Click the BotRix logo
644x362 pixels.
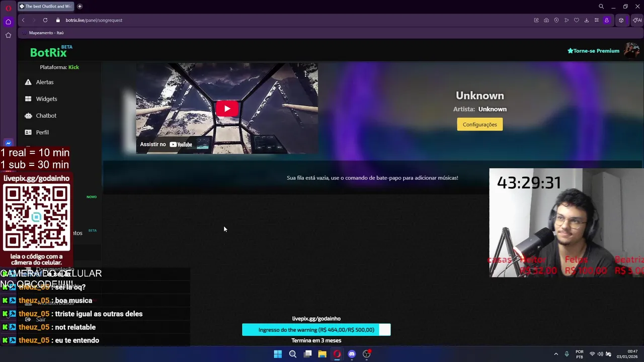click(51, 51)
